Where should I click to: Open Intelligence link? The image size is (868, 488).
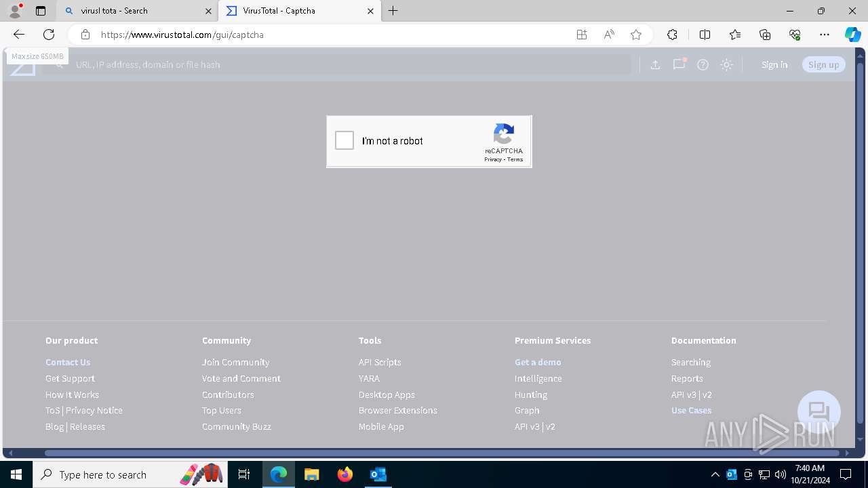(538, 378)
